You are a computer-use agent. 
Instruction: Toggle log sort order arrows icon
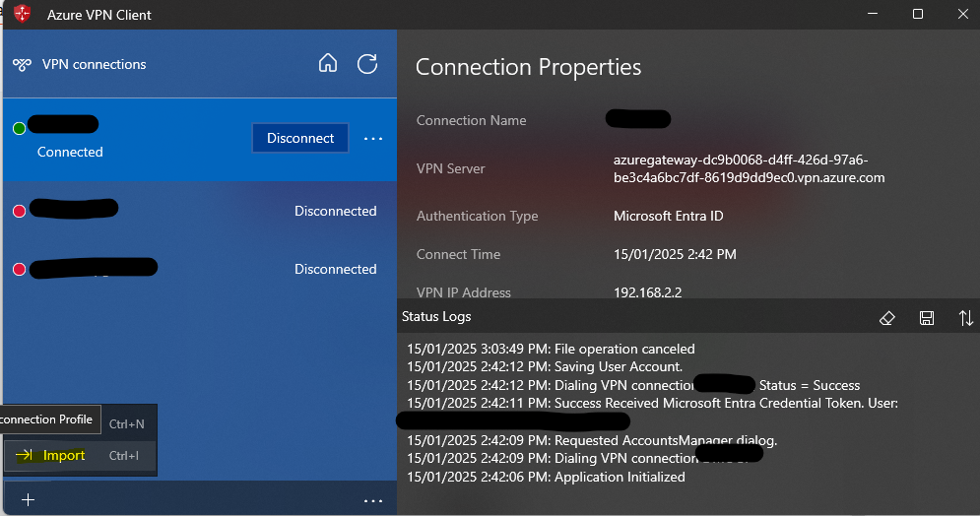coord(965,318)
